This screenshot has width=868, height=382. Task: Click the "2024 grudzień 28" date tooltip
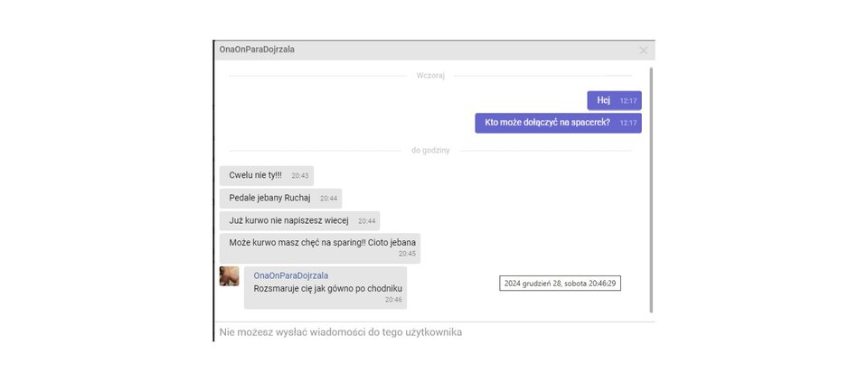click(x=560, y=284)
